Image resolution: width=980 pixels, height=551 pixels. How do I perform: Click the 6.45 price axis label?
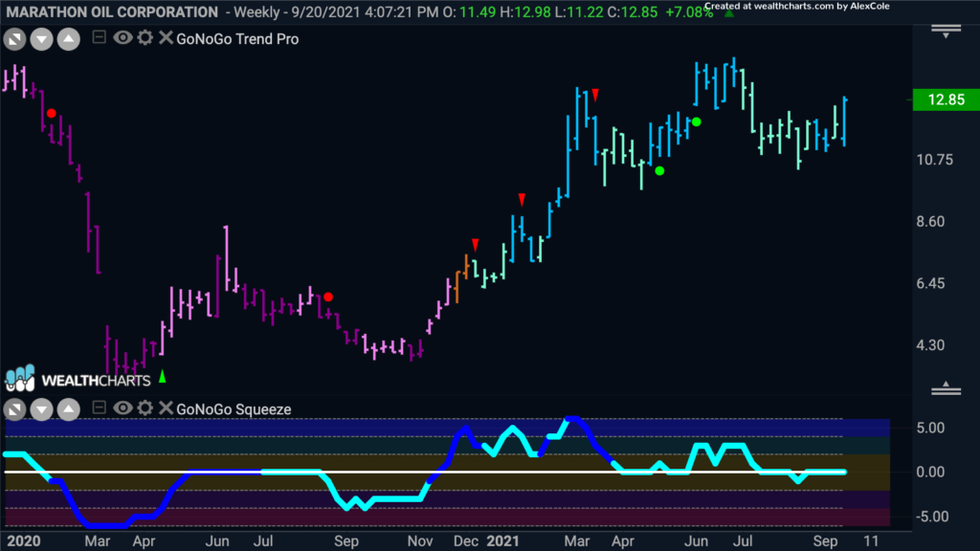930,283
